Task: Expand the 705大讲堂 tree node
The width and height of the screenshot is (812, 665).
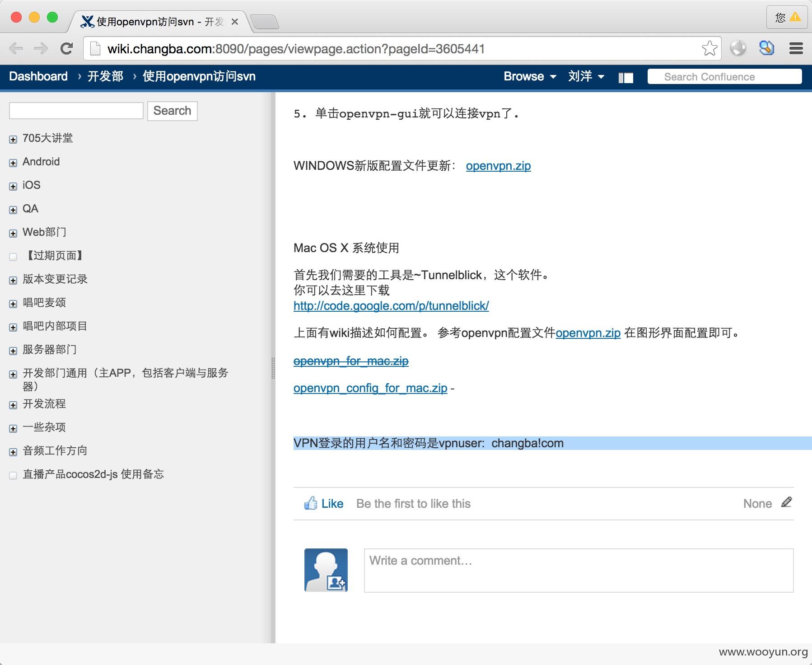Action: [13, 139]
